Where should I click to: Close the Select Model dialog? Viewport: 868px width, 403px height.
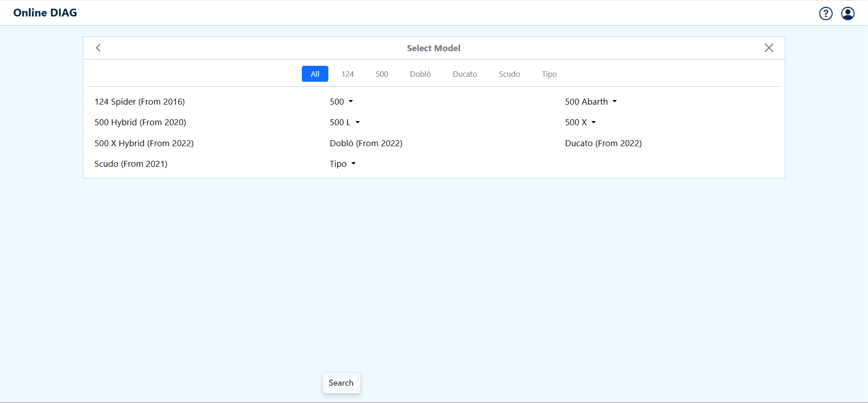(x=768, y=48)
